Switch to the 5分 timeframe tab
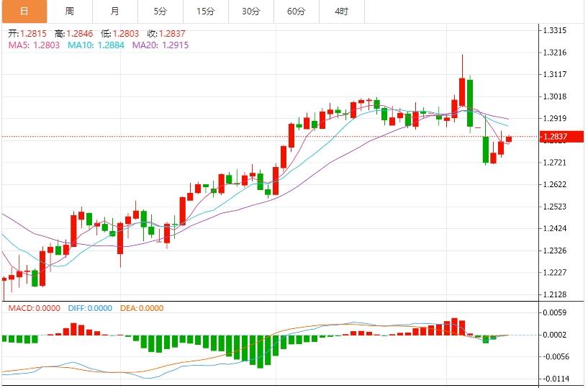This screenshot has height=388, width=588. (160, 12)
